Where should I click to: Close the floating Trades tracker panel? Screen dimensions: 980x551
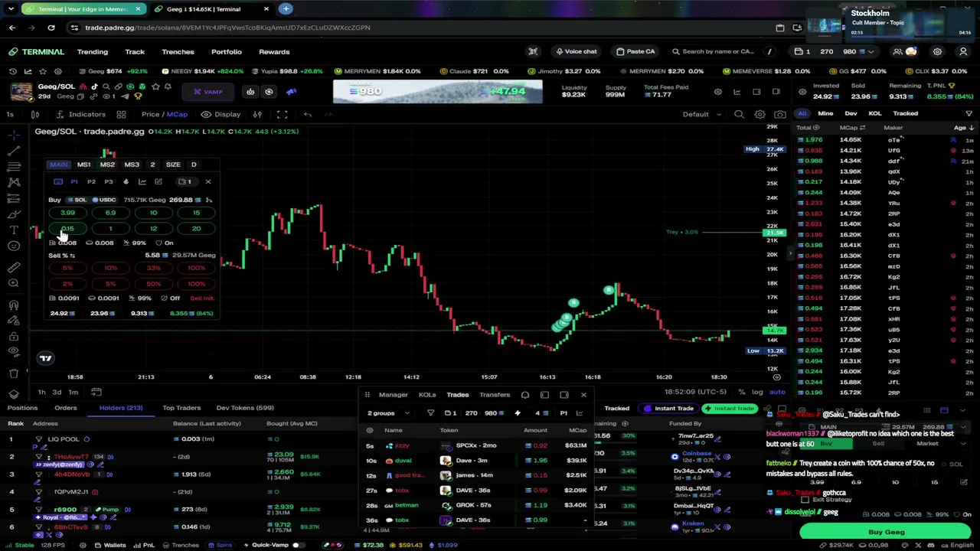click(583, 395)
